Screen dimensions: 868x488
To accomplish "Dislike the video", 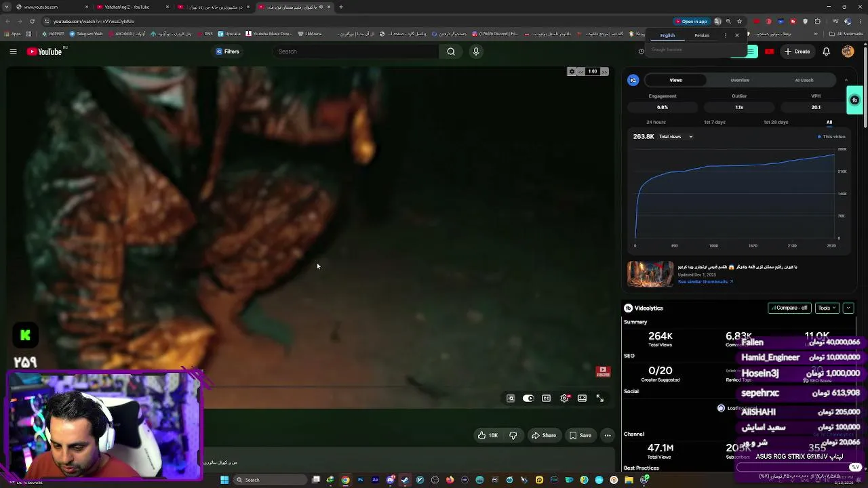I will click(x=513, y=436).
